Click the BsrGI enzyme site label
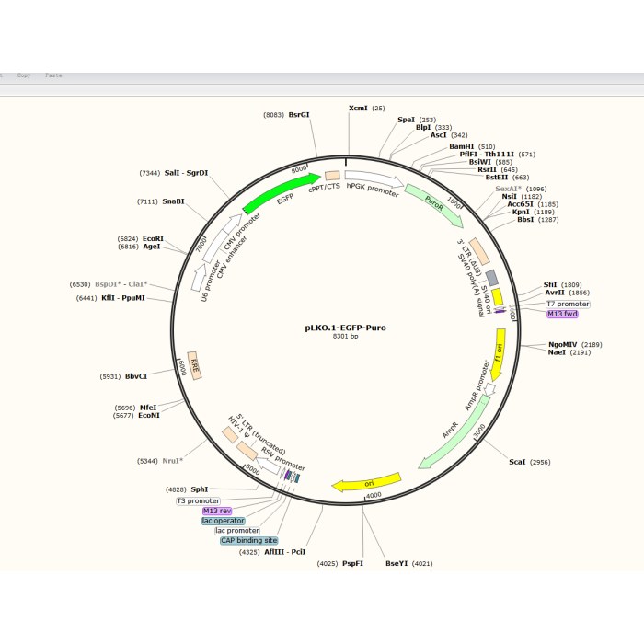 pyautogui.click(x=299, y=115)
